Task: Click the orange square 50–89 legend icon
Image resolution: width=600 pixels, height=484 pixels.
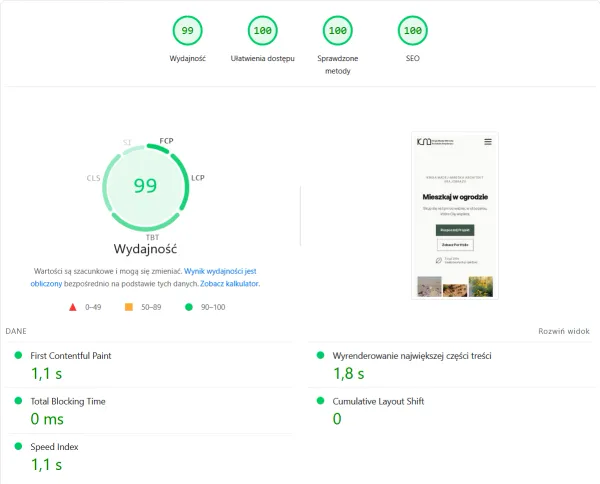Action: tap(129, 307)
